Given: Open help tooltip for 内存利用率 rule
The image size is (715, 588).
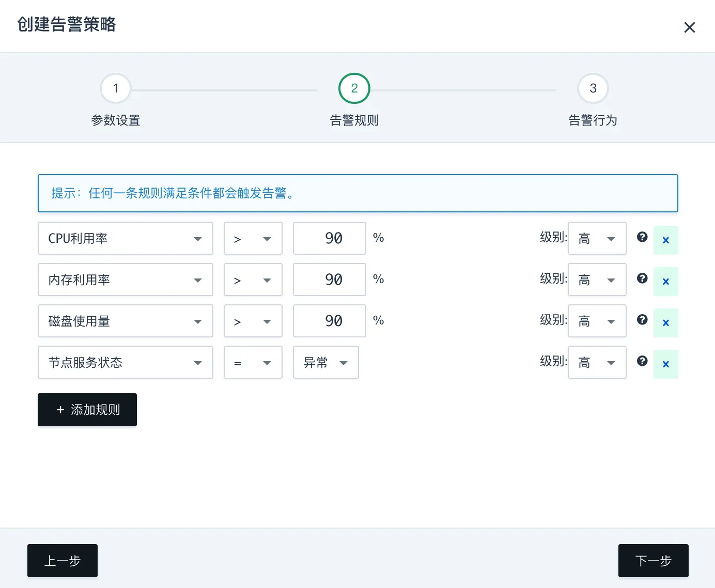Looking at the screenshot, I should pos(642,278).
